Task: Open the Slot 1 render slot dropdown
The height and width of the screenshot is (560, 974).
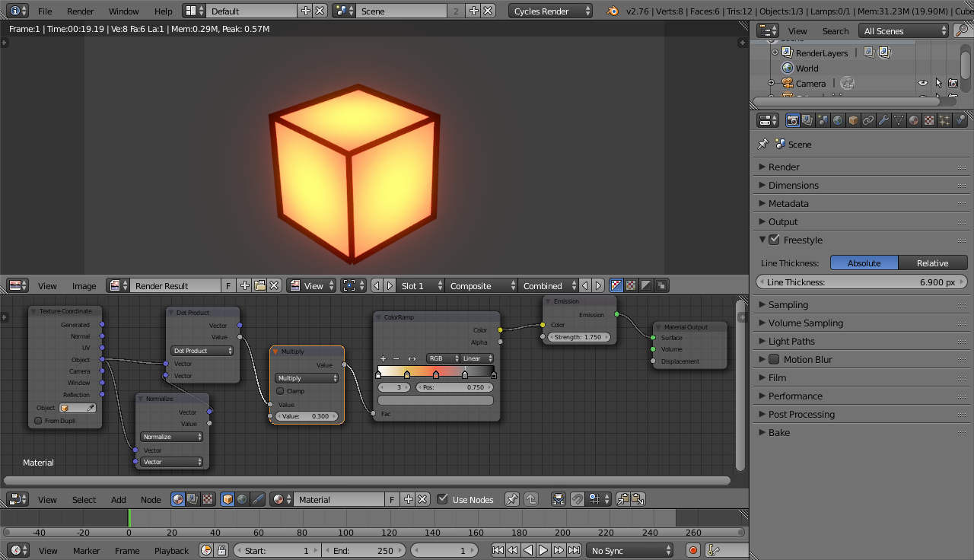Action: pyautogui.click(x=421, y=285)
